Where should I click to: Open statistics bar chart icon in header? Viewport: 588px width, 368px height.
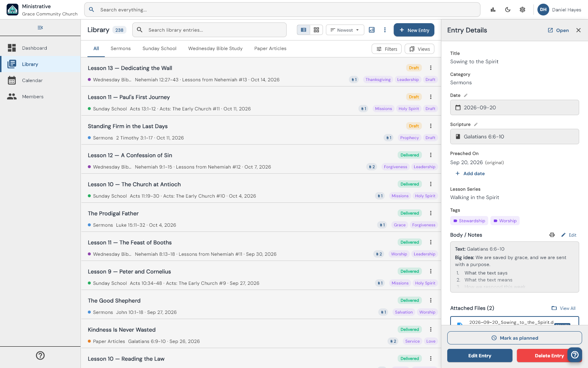click(493, 10)
